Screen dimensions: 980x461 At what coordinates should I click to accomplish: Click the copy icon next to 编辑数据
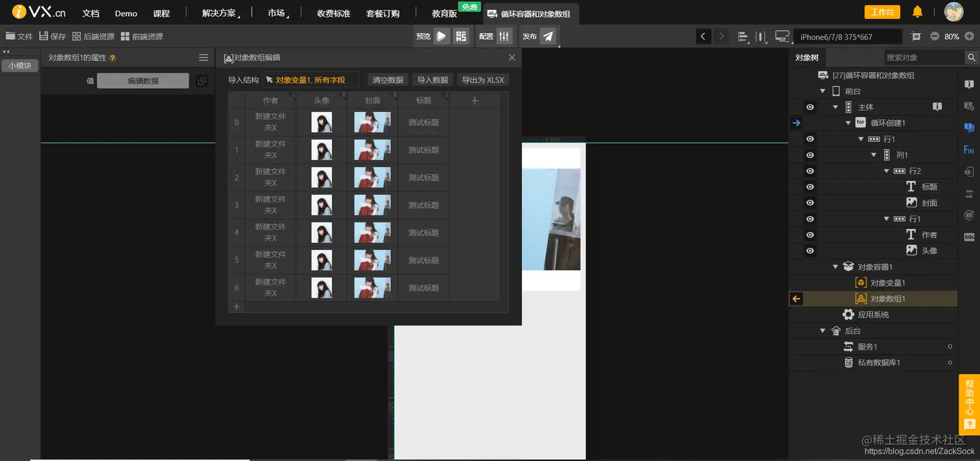(x=202, y=79)
